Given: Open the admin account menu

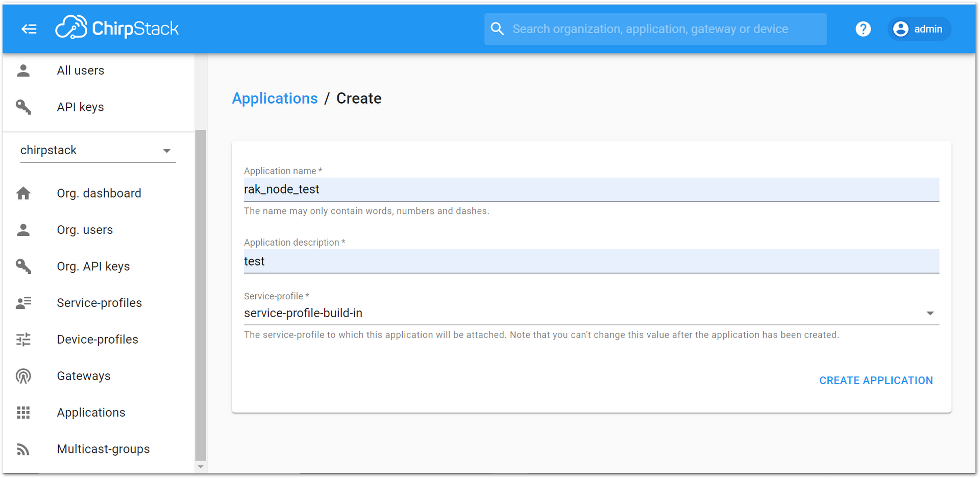Looking at the screenshot, I should [919, 29].
